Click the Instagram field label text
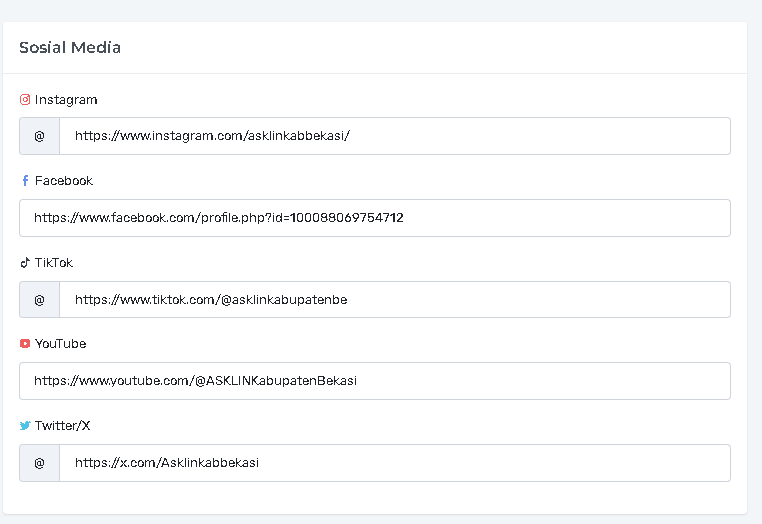The height and width of the screenshot is (524, 762). [66, 100]
